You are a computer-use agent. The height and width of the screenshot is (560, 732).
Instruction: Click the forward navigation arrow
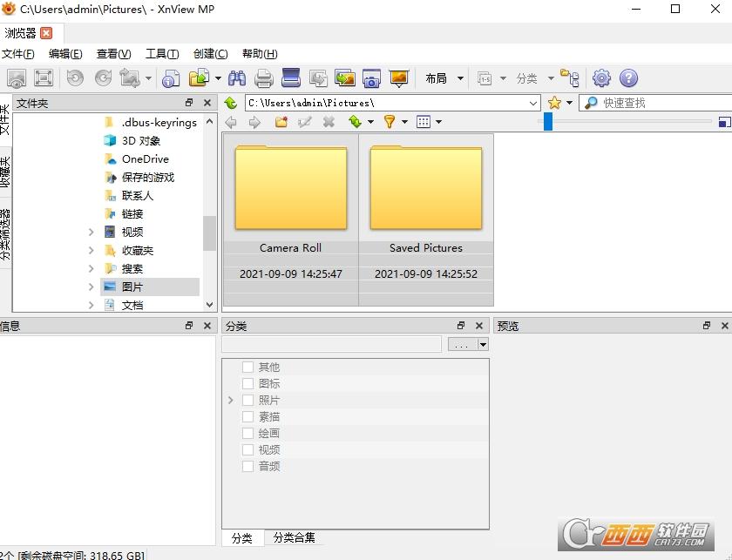[x=254, y=122]
